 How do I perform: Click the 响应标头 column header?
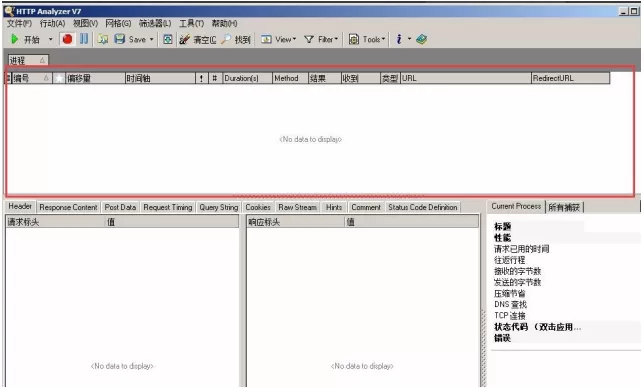pyautogui.click(x=296, y=222)
